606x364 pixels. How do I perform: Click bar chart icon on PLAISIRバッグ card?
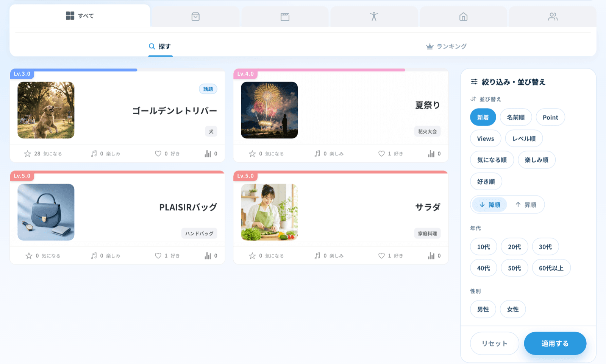click(x=208, y=256)
